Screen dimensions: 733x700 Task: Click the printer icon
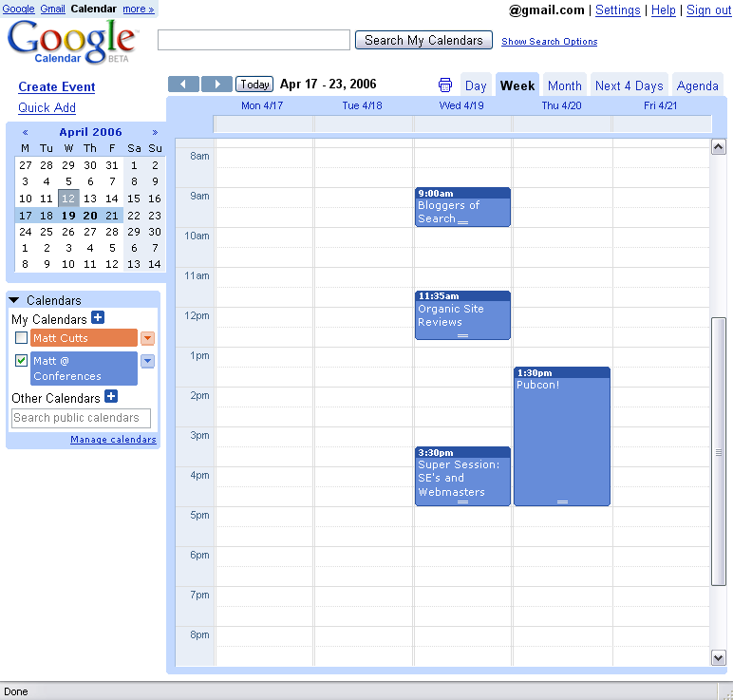click(x=445, y=85)
